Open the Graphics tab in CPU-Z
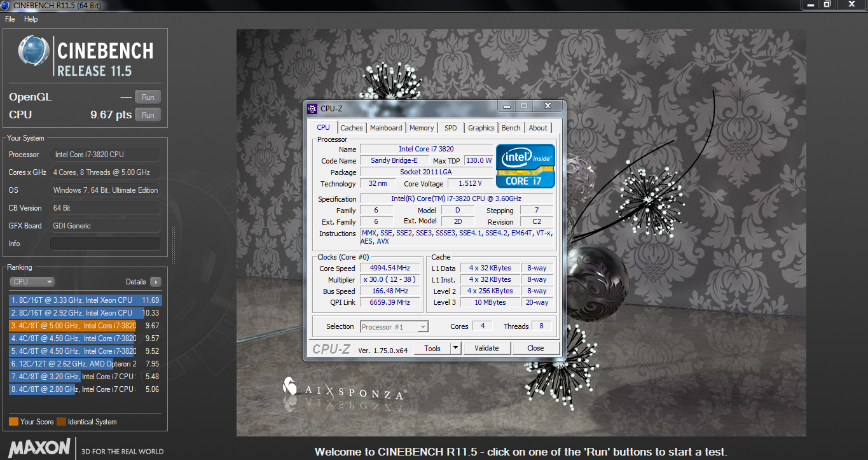 tap(481, 128)
